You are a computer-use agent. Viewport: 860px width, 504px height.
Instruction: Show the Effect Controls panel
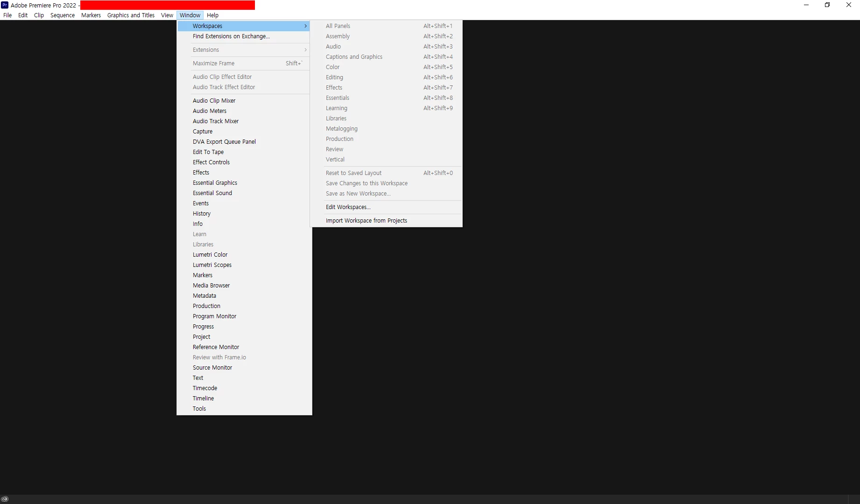point(244,162)
